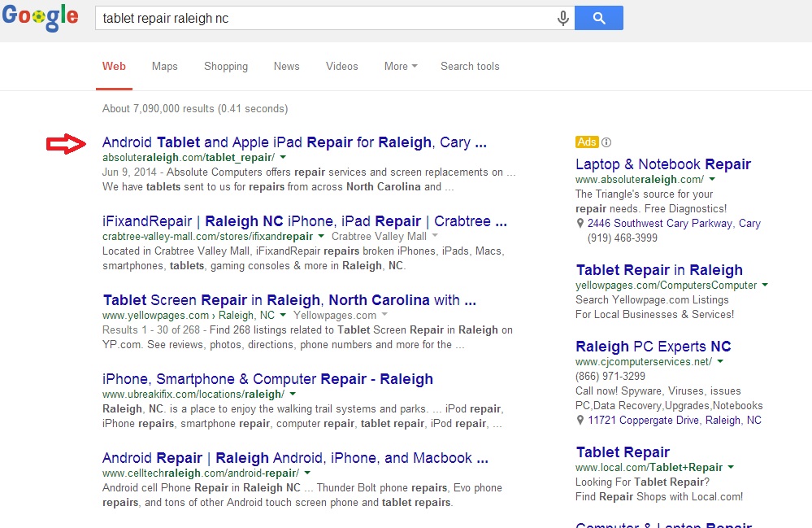
Task: Switch to the Shopping tab
Action: click(x=226, y=67)
